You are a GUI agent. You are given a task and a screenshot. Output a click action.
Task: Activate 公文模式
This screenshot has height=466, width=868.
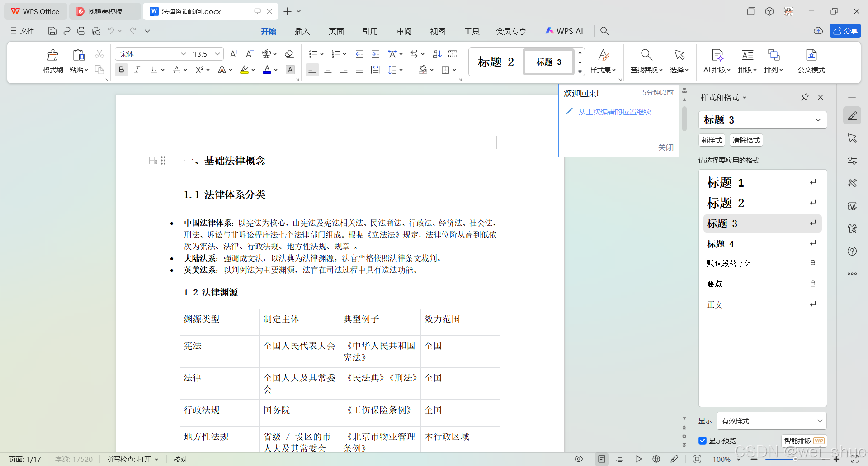tap(811, 61)
